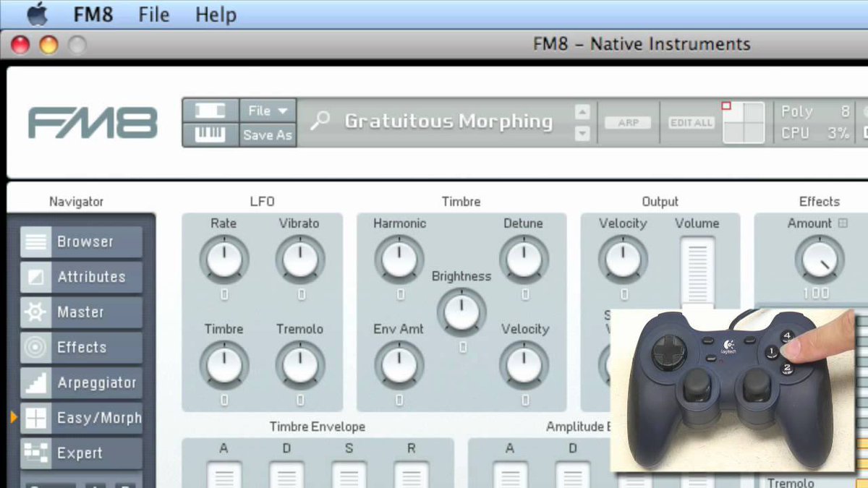Click the Arpeggiator staircase icon
The image size is (868, 488).
tap(35, 383)
